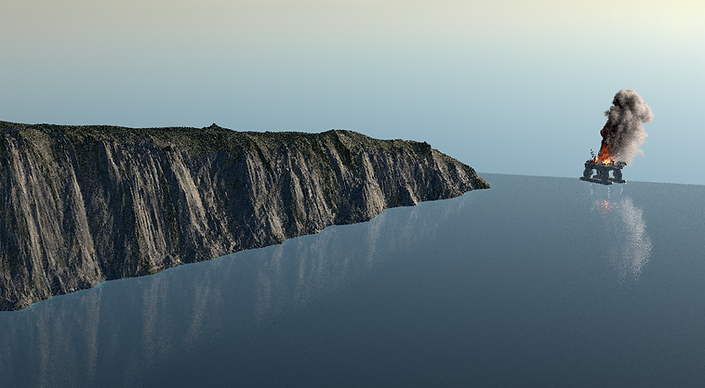The height and width of the screenshot is (388, 705).
Task: Click the pale rock face at far left
Action: click(27, 211)
